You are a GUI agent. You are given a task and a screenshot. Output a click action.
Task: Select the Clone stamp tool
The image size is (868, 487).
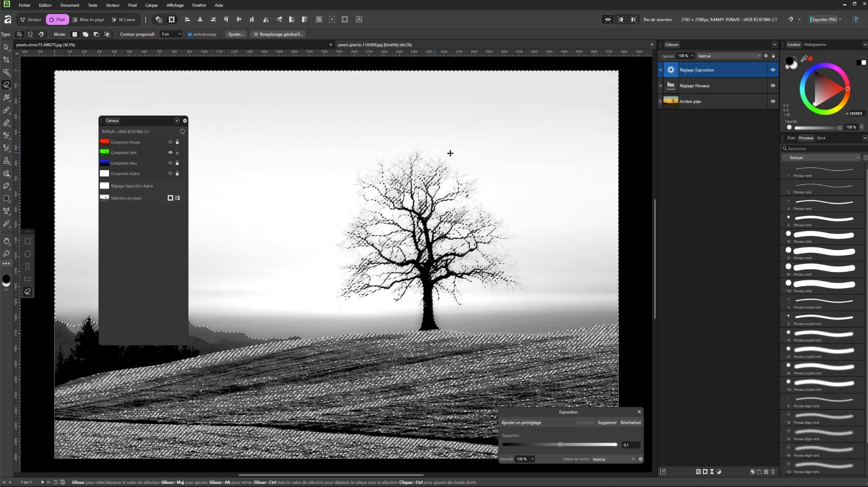pyautogui.click(x=6, y=161)
